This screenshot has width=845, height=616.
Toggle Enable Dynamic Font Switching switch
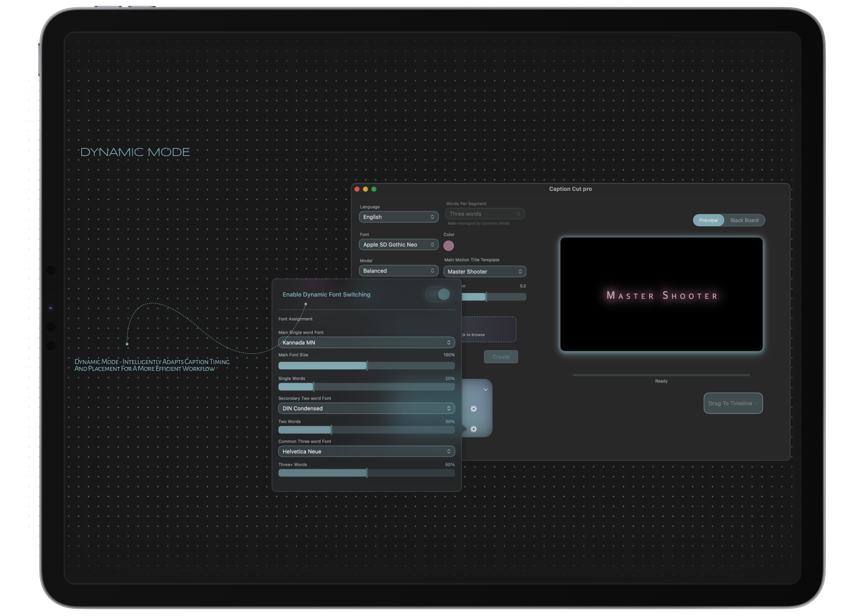point(438,294)
